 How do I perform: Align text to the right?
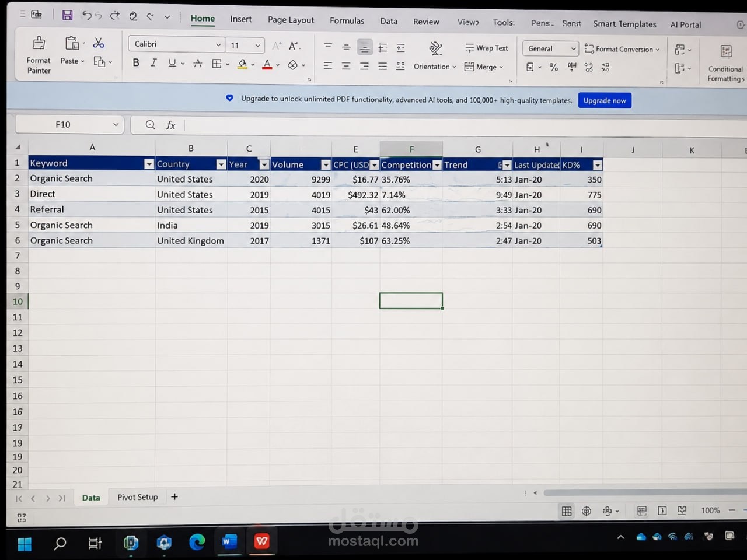(365, 66)
